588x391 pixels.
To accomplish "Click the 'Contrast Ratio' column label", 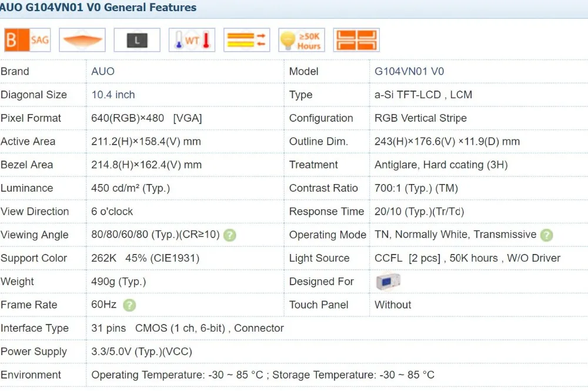I will tap(323, 188).
